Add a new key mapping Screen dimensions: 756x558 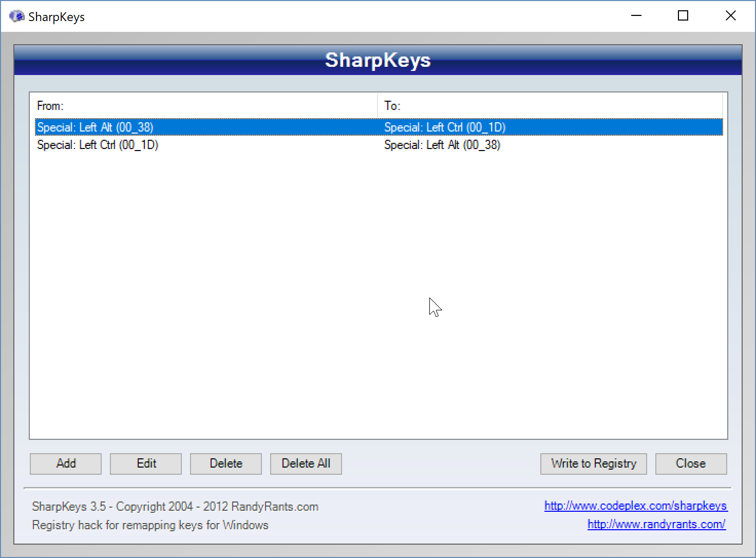[x=66, y=463]
